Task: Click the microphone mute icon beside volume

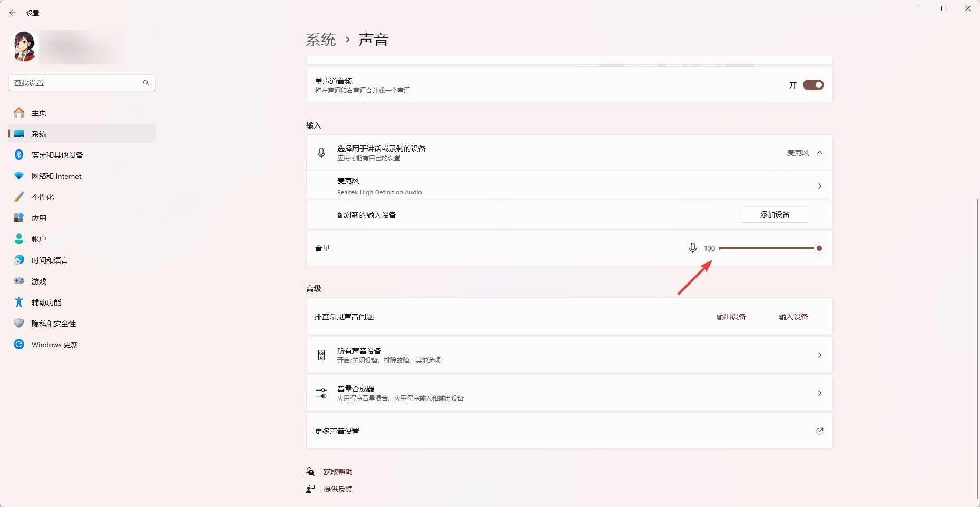Action: 692,248
